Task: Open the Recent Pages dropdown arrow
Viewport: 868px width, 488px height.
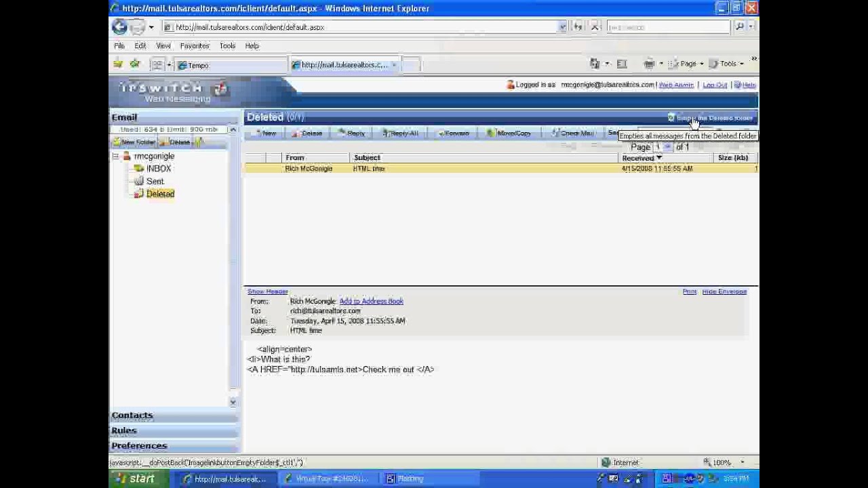Action: pos(151,27)
